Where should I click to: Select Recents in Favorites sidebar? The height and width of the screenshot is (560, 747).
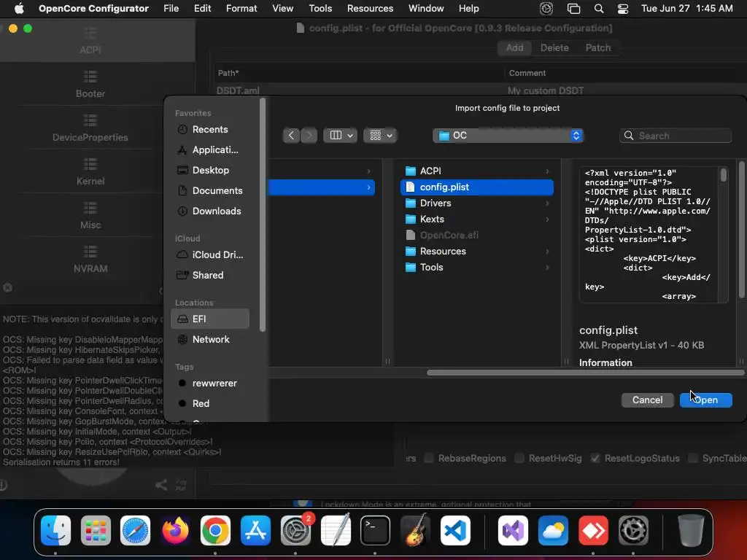209,130
